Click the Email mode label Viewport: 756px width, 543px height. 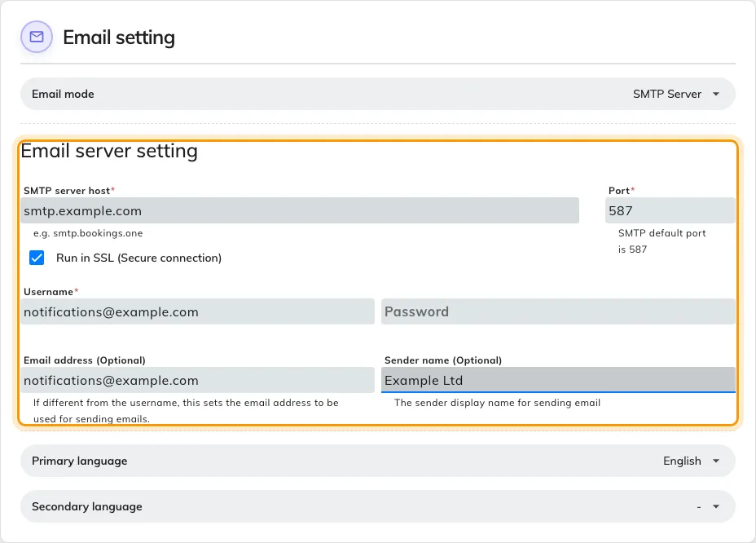[x=63, y=94]
